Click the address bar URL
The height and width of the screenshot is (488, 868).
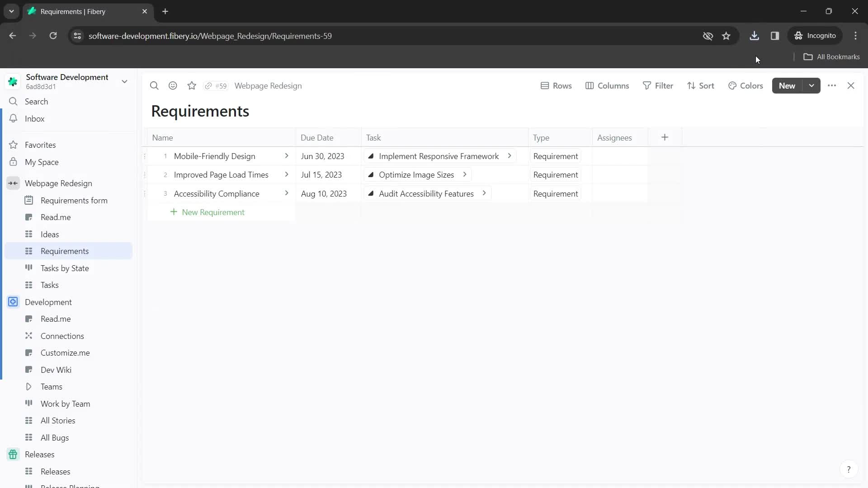[x=210, y=36]
